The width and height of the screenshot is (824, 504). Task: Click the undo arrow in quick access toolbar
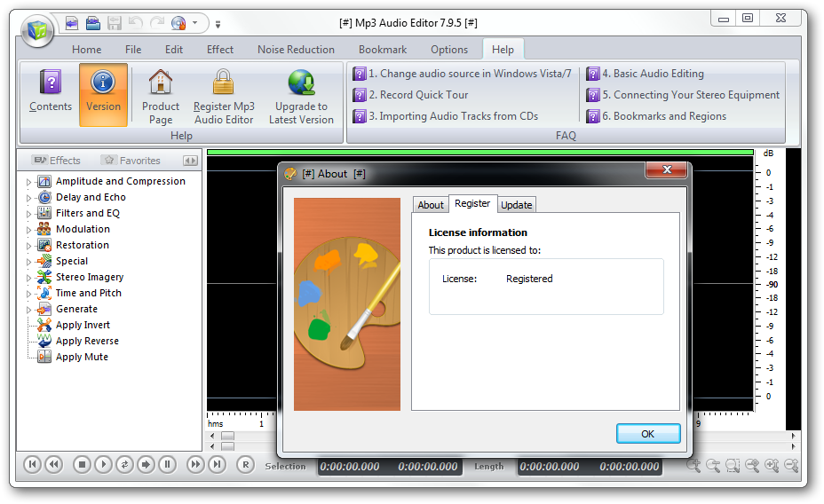[x=135, y=22]
